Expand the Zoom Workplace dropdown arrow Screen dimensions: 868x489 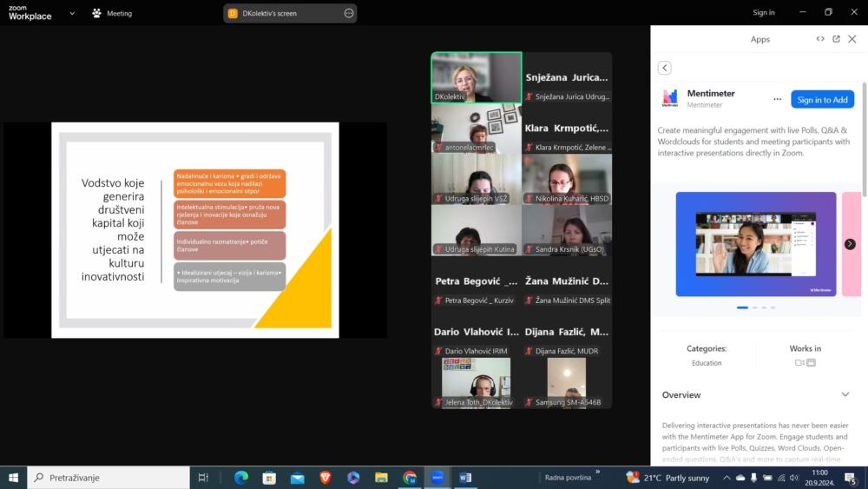tap(72, 13)
